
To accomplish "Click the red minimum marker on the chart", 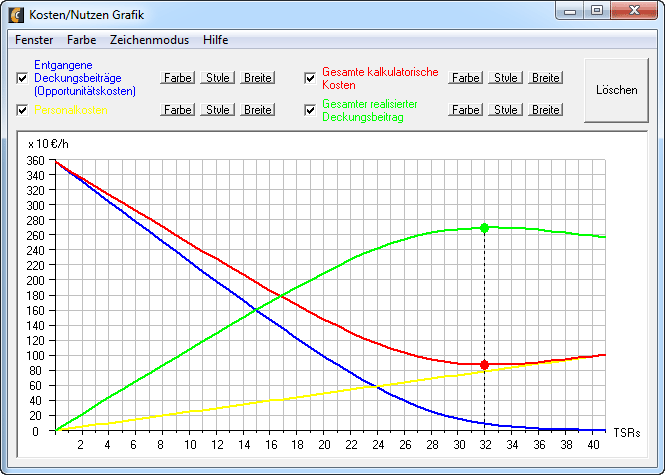I will (x=485, y=365).
